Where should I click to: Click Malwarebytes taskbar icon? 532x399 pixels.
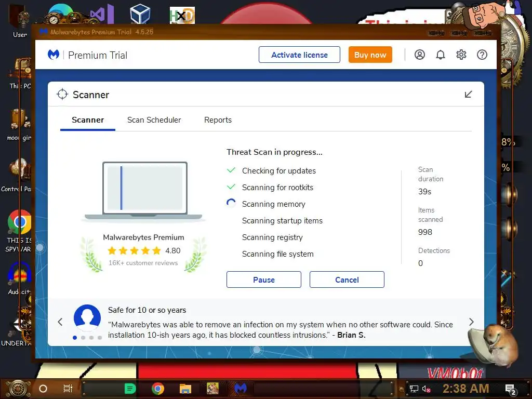[241, 388]
